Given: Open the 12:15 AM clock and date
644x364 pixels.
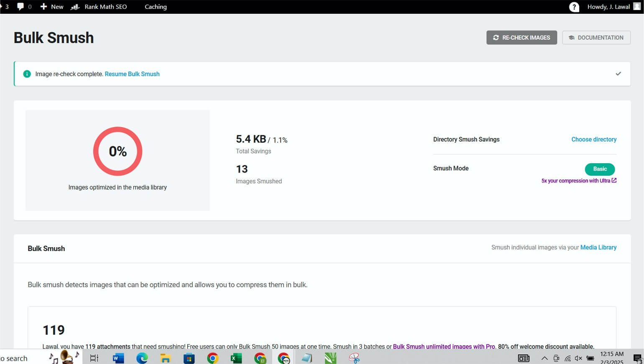Looking at the screenshot, I should tap(612, 358).
